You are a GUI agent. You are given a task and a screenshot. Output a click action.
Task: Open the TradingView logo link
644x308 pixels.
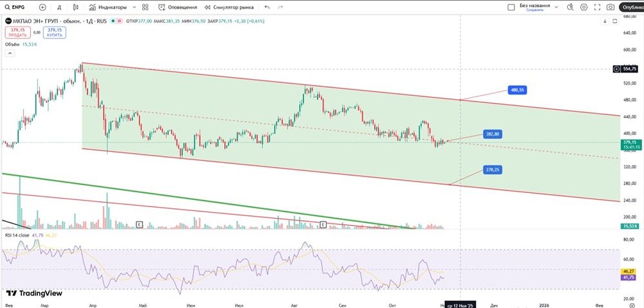[x=34, y=293]
